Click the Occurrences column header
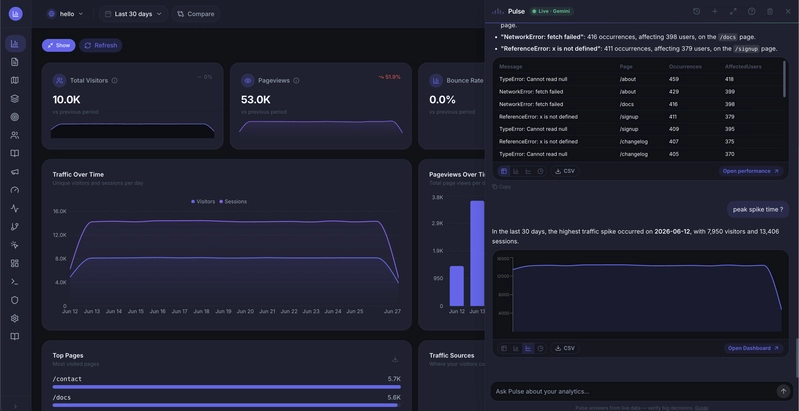 point(685,67)
